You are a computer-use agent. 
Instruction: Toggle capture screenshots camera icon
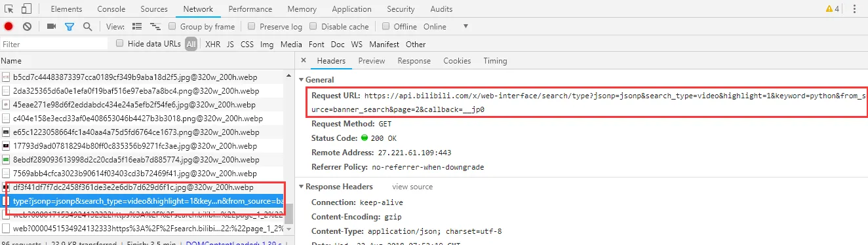[x=51, y=27]
